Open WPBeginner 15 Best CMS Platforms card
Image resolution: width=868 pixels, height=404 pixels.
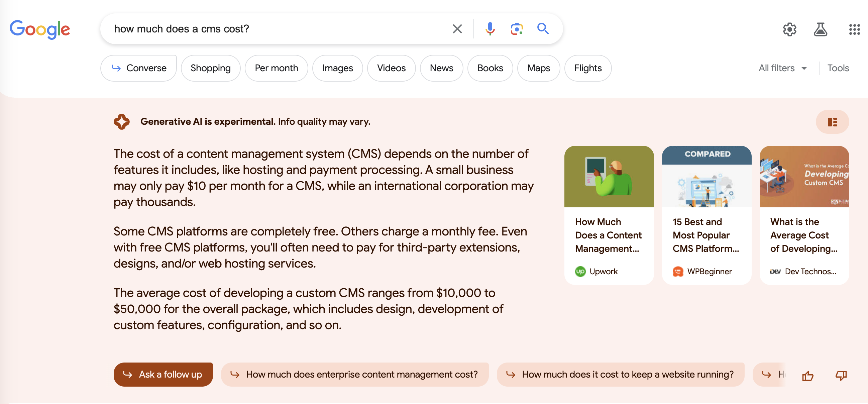(706, 215)
